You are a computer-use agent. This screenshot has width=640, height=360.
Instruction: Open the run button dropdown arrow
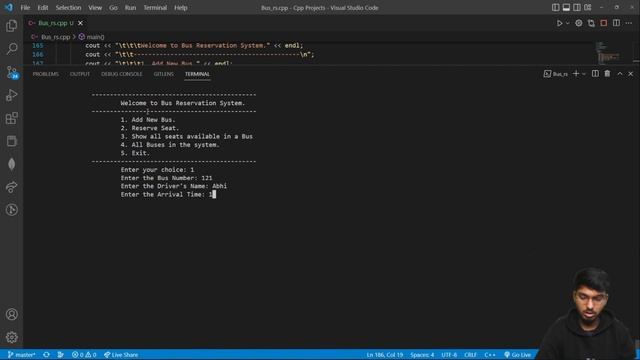568,23
